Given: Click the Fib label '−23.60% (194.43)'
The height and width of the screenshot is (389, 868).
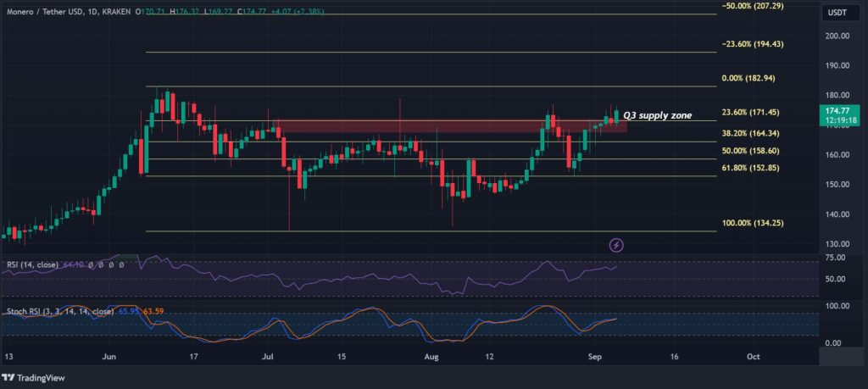Looking at the screenshot, I should (752, 44).
